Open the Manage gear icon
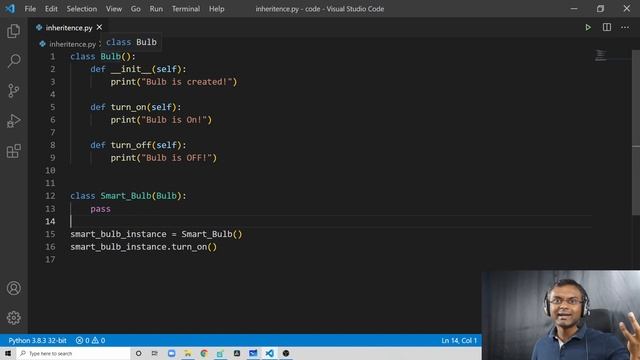Viewport: 640px width, 360px height. 13,318
